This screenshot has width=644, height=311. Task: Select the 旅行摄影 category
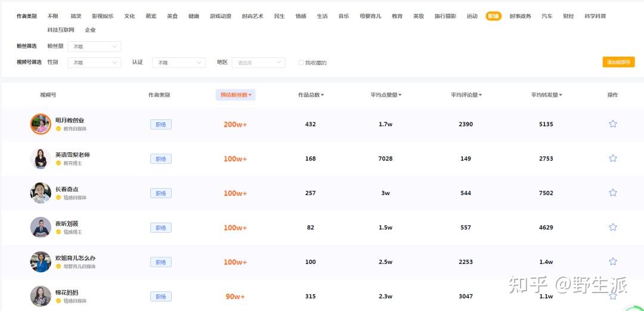pos(445,17)
